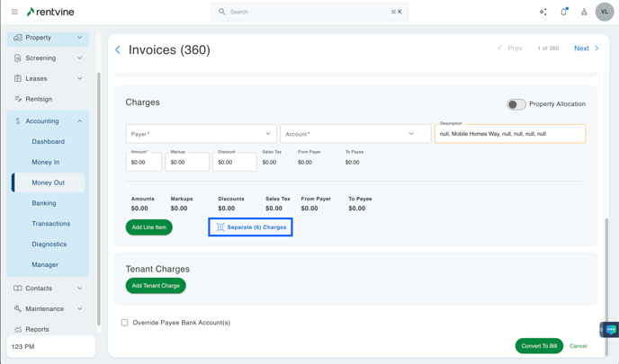Open Banking in the Accounting menu

tap(44, 203)
